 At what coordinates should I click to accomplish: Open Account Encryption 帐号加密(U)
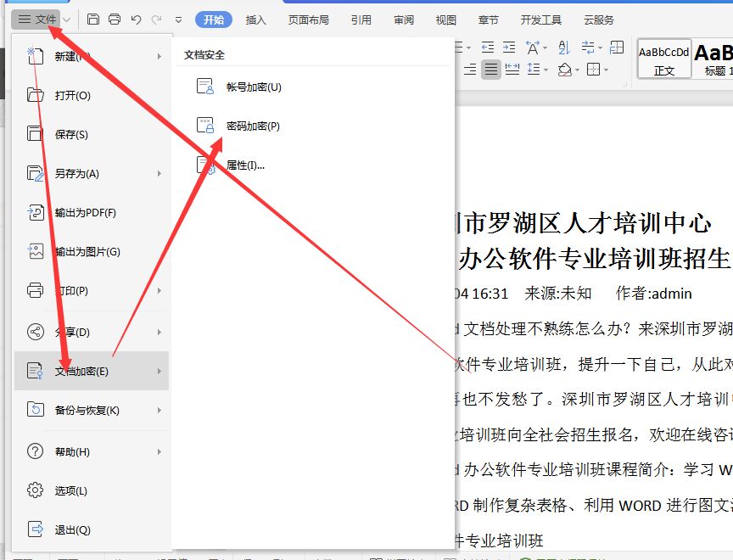point(253,87)
